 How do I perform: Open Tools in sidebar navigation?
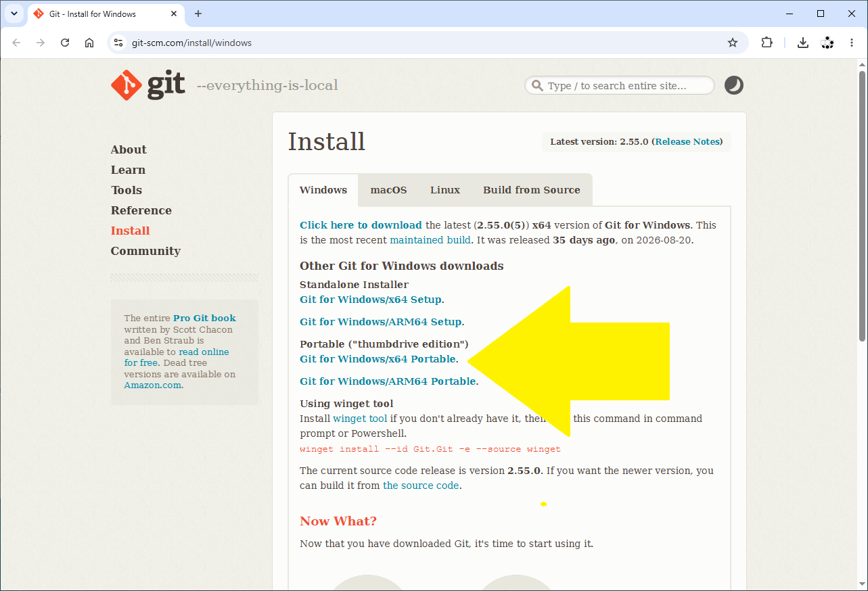coord(127,190)
